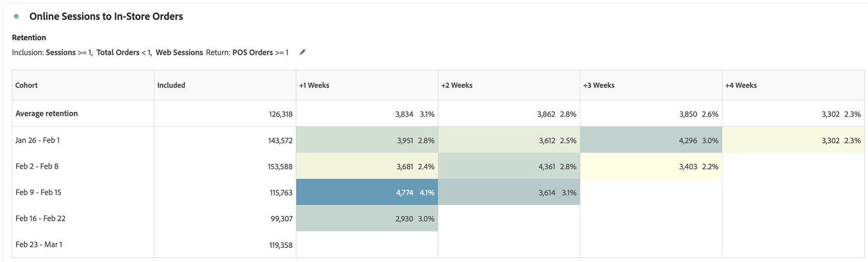868x262 pixels.
Task: Select the 3,302 2.3% cell in Jan 26 row
Action: 793,140
